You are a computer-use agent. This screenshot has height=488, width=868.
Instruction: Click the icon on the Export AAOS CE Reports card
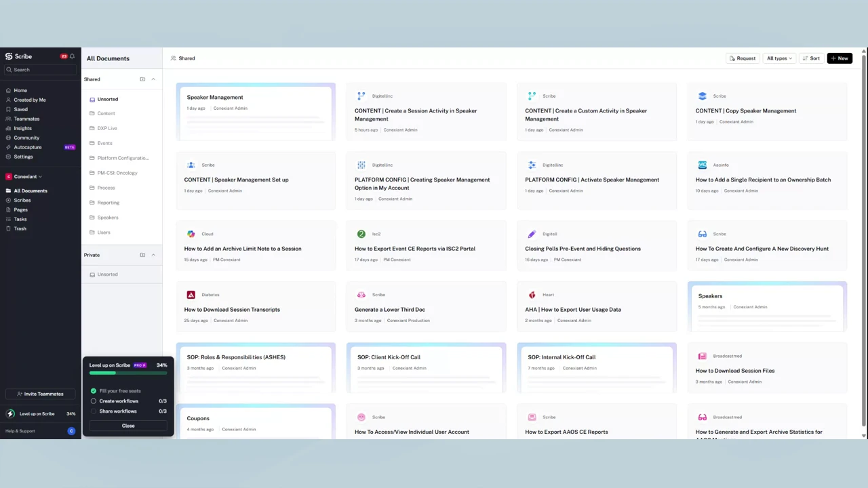(532, 417)
